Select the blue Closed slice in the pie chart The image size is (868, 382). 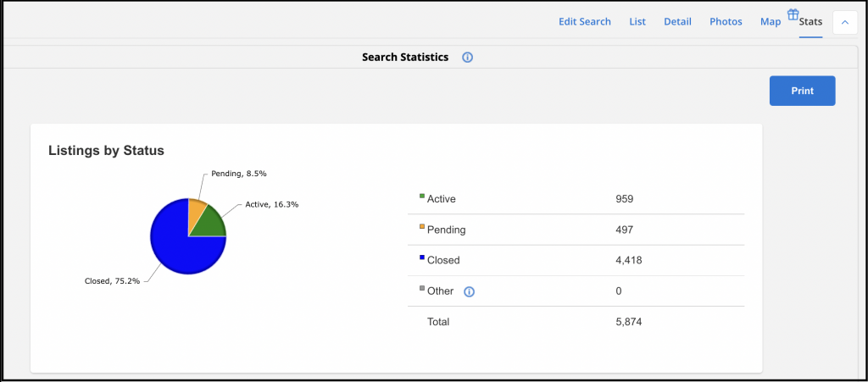174,246
